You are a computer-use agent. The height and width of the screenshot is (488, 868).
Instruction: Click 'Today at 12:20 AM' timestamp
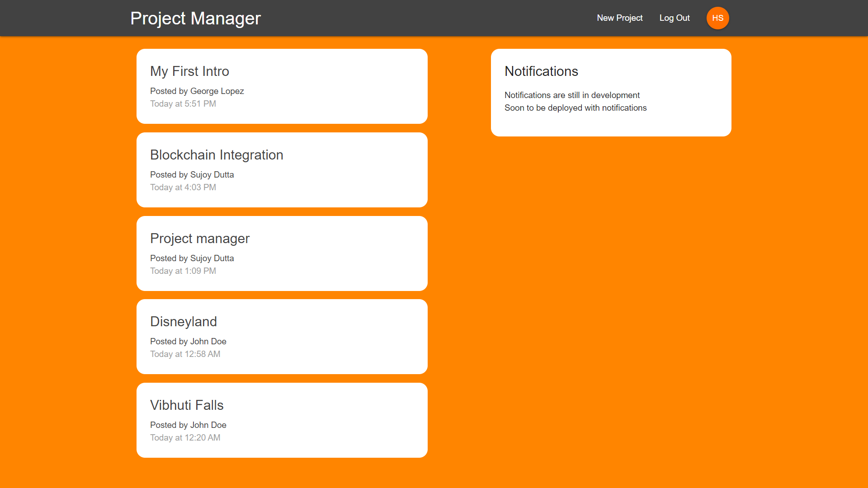tap(185, 438)
